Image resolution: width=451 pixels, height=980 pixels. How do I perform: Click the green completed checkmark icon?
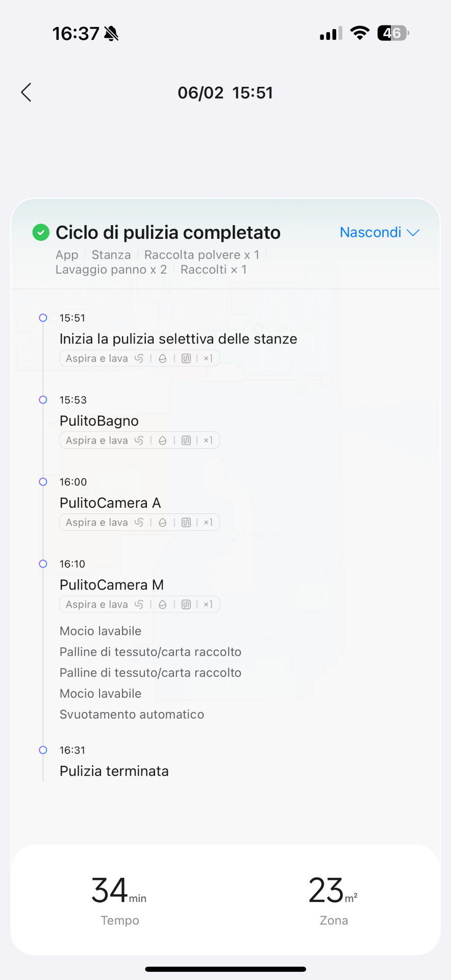click(x=41, y=232)
